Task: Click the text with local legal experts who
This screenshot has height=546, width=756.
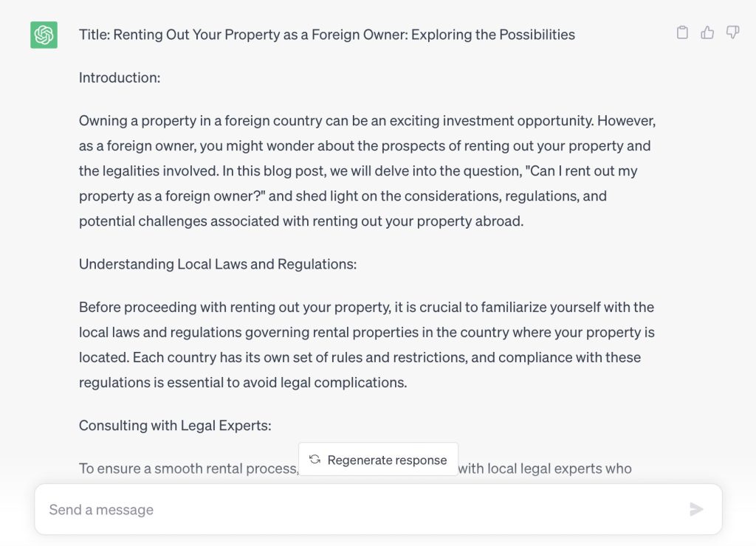Action: (x=545, y=469)
